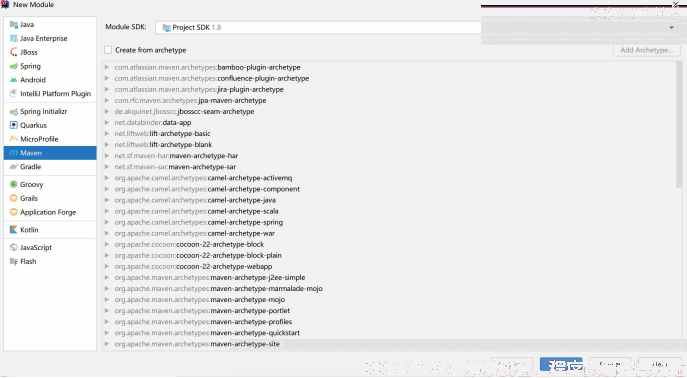Viewport: 687px width, 378px height.
Task: Expand the maven-archetype-sar node
Action: [x=106, y=166]
